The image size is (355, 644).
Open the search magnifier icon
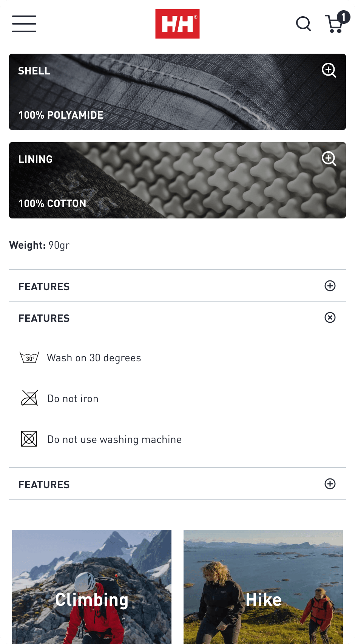tap(303, 24)
